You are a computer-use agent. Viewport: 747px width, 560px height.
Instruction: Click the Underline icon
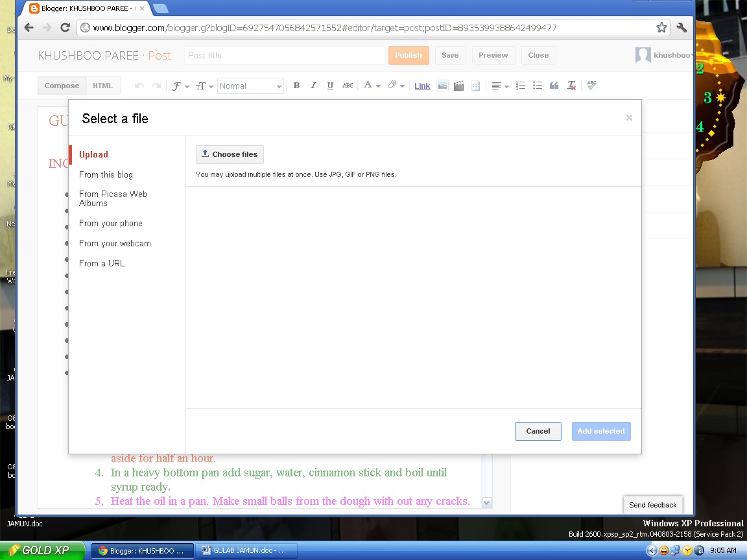tap(330, 86)
